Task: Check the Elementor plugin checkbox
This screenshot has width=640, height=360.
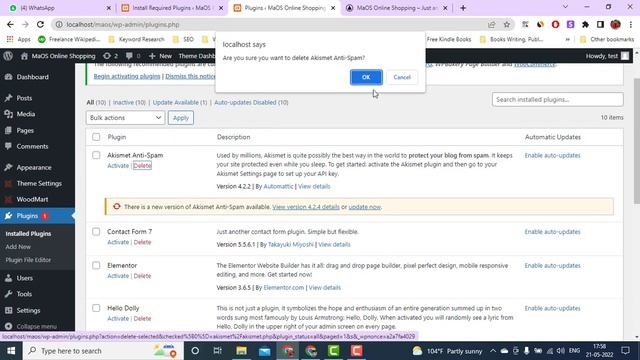Action: click(x=96, y=265)
